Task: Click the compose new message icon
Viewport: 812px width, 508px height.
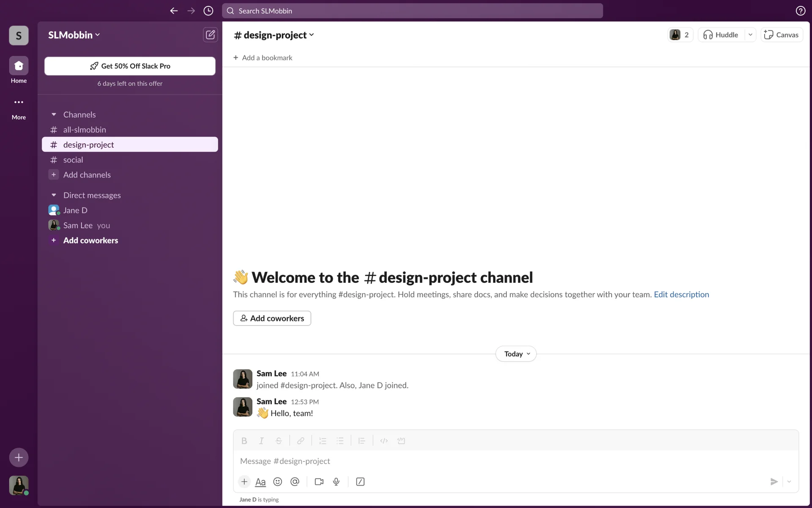Action: point(210,35)
